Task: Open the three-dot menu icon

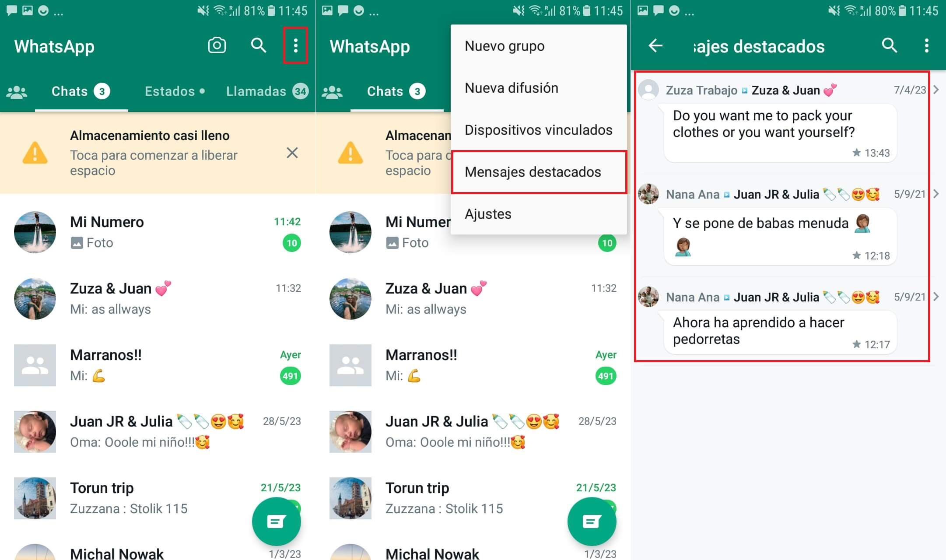Action: [x=296, y=46]
